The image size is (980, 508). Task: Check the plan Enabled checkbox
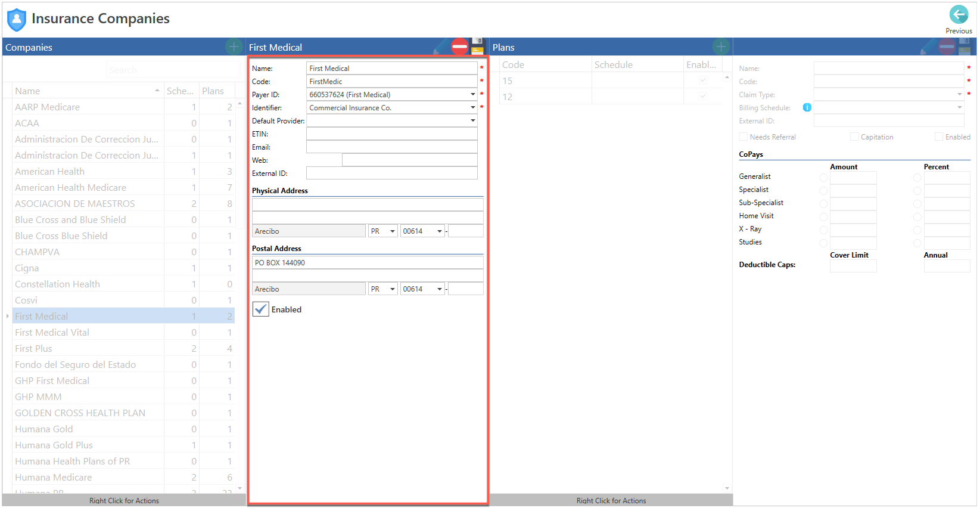(x=939, y=137)
